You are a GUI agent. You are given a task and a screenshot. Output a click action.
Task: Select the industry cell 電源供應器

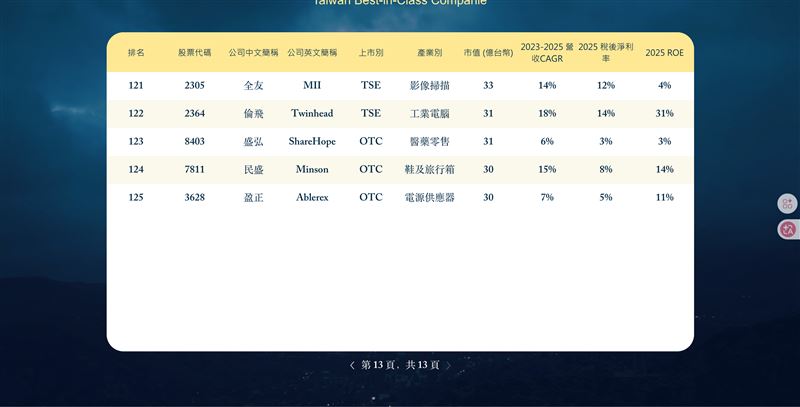[x=430, y=197]
